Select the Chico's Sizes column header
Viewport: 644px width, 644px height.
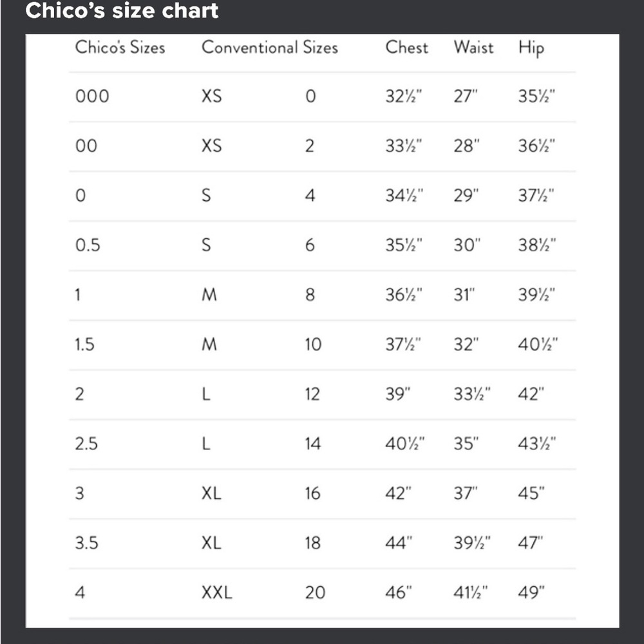coord(120,47)
